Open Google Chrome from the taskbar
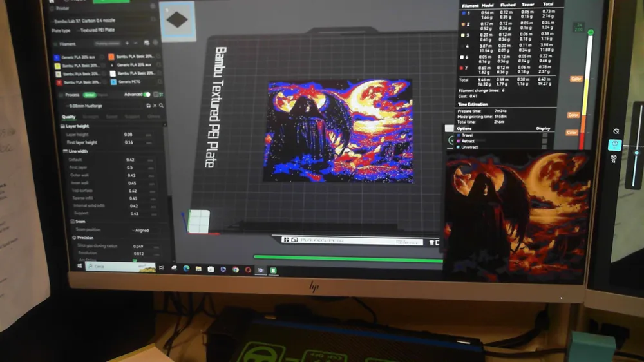Viewport: 644px width, 362px height. pos(235,269)
